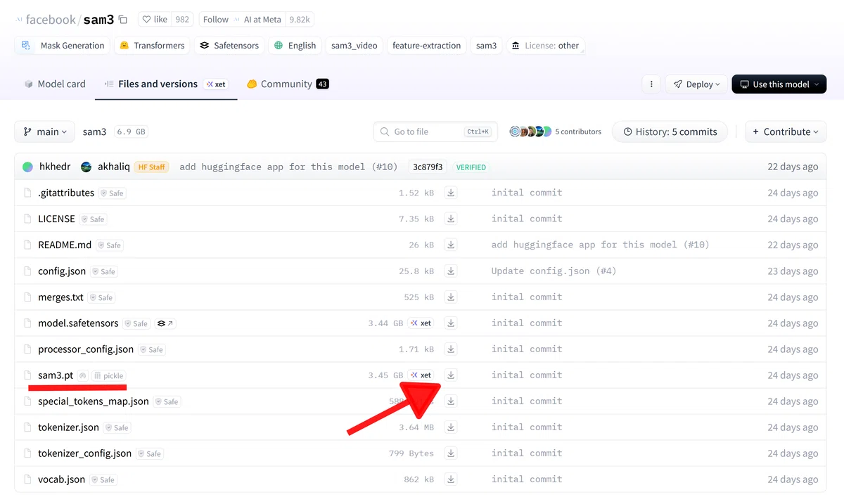The image size is (844, 504).
Task: Download the tokenizer.json file
Action: [451, 427]
